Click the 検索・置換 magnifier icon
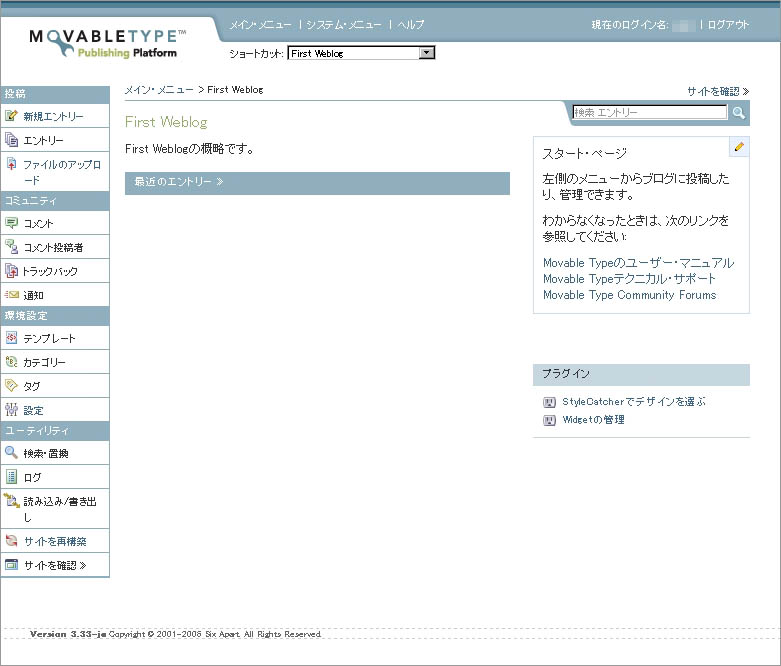The width and height of the screenshot is (781, 666). [x=11, y=452]
